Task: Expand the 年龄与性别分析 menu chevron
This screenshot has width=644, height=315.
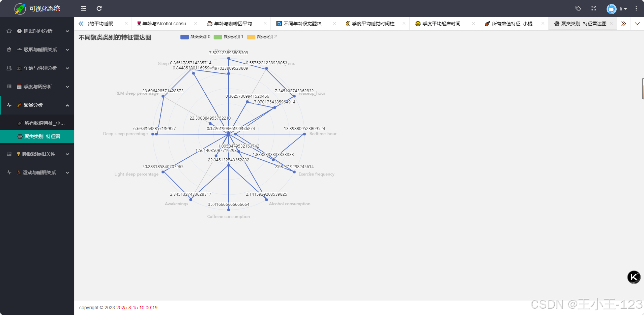Action: [x=67, y=68]
